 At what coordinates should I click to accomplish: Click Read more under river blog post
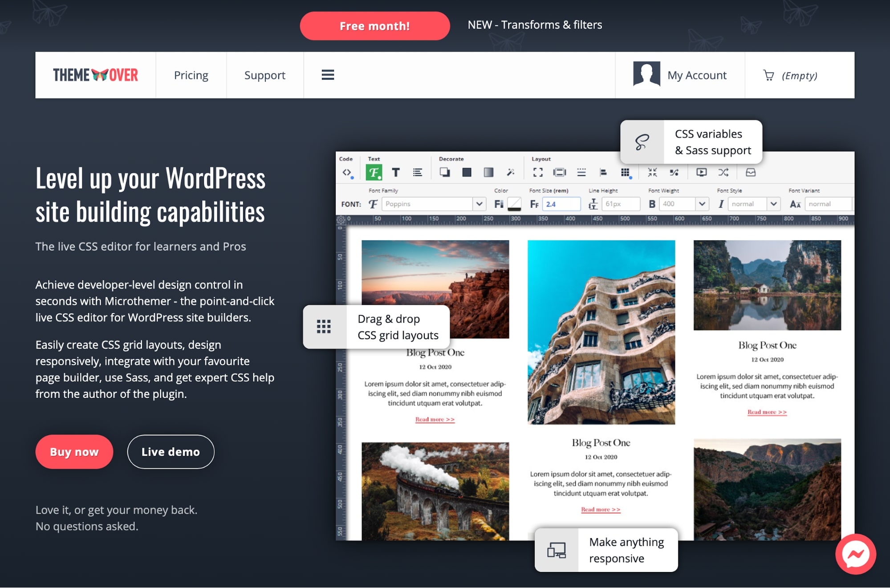[767, 412]
